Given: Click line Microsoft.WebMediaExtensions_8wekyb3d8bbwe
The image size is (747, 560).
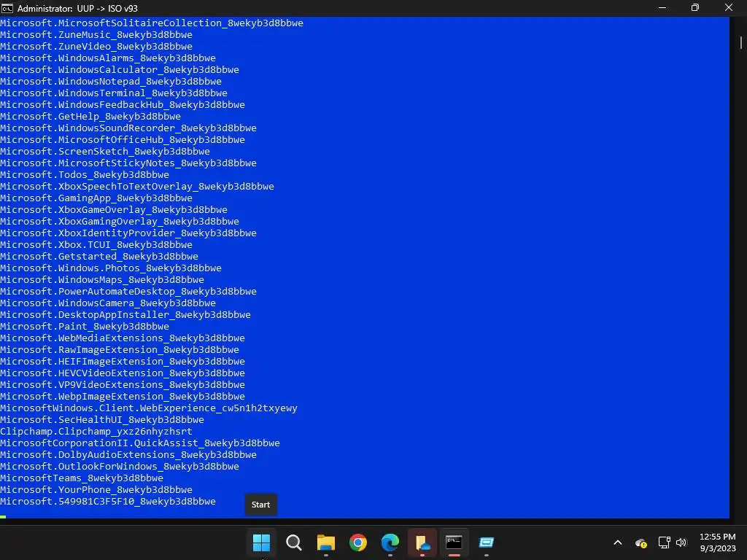Looking at the screenshot, I should pos(123,338).
